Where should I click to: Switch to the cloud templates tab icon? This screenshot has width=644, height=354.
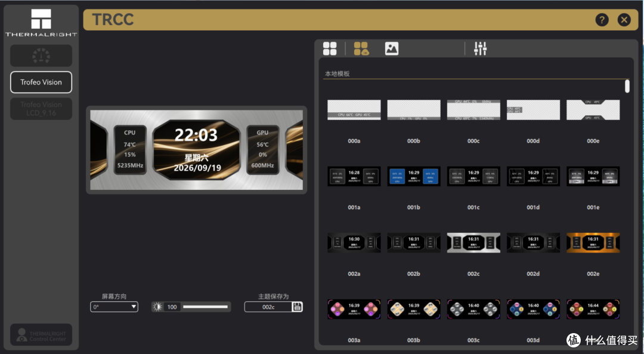click(361, 48)
